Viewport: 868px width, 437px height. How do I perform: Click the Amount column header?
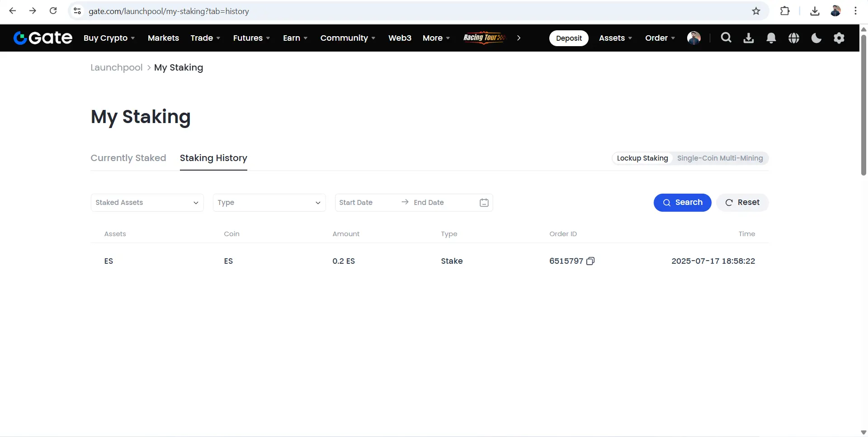346,234
